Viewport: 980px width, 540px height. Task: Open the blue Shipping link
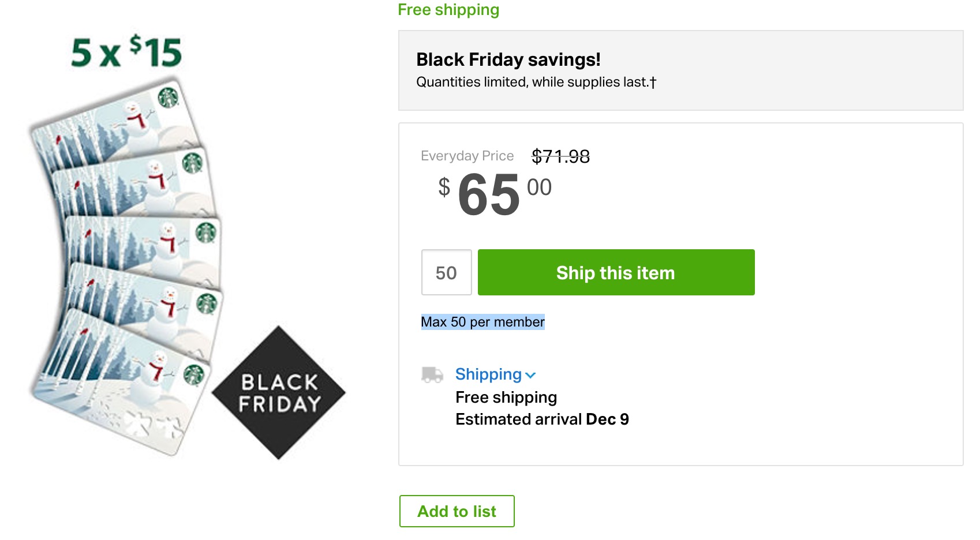[x=488, y=374]
